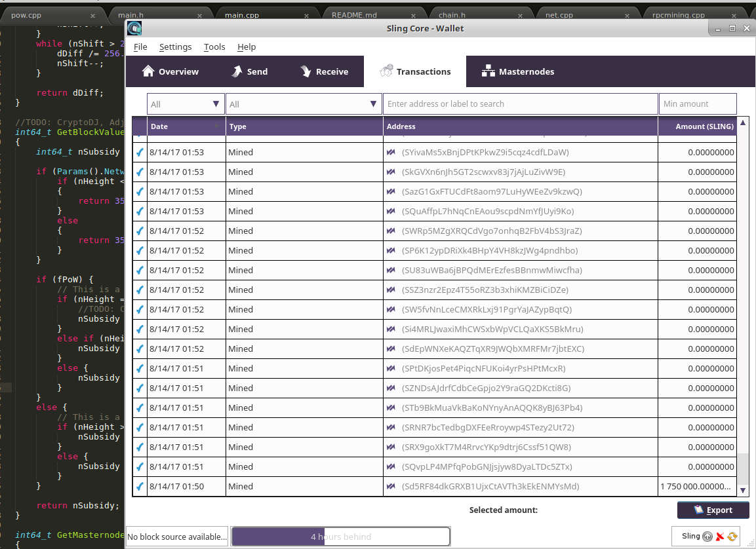756x549 pixels.
Task: Click the confirmation checkmark for address SdEpWNXeKA row
Action: tap(140, 349)
